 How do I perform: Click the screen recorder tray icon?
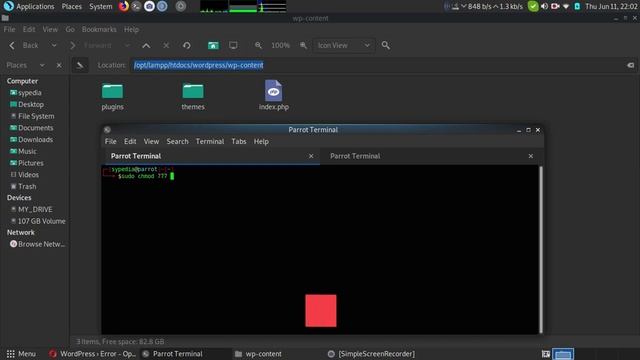(555, 6)
